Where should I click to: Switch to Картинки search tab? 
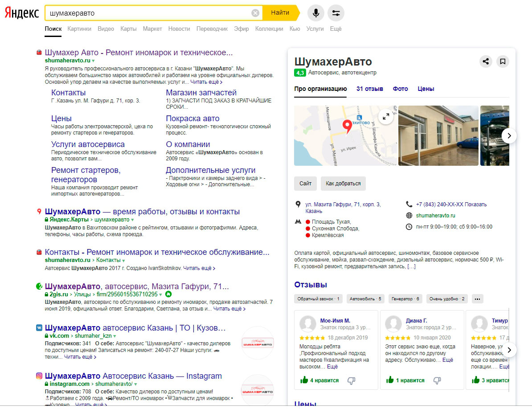pos(79,29)
